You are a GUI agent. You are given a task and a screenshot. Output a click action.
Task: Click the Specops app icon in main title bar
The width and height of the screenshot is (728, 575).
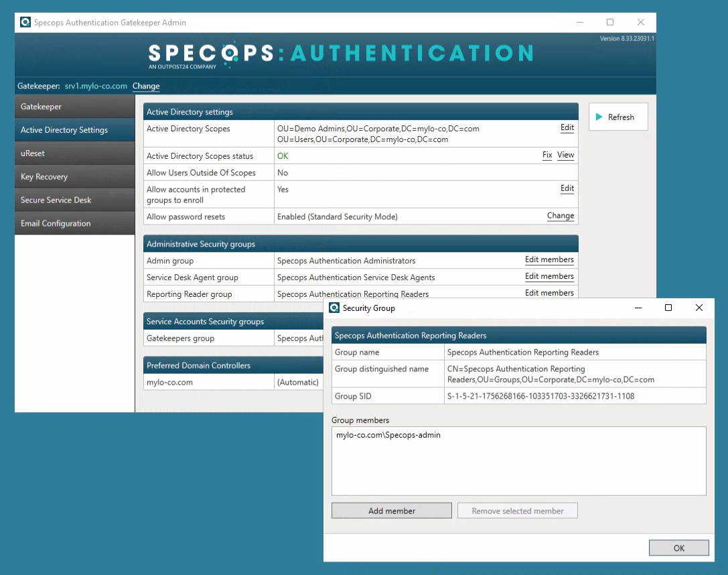click(x=25, y=22)
